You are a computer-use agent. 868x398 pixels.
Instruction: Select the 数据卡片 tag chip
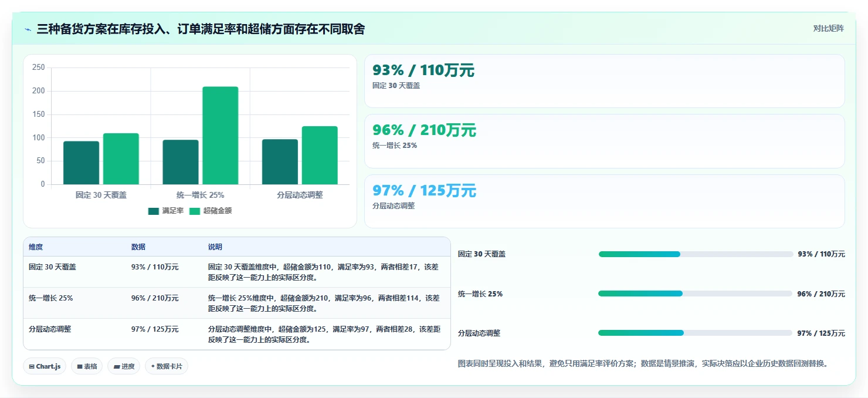coord(167,366)
